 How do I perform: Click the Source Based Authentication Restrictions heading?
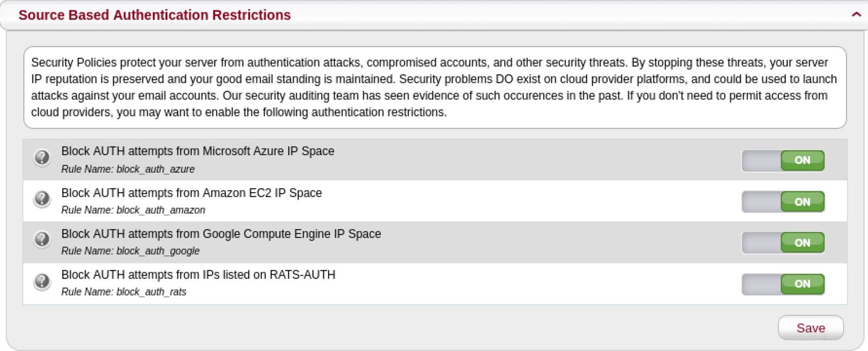pos(154,15)
